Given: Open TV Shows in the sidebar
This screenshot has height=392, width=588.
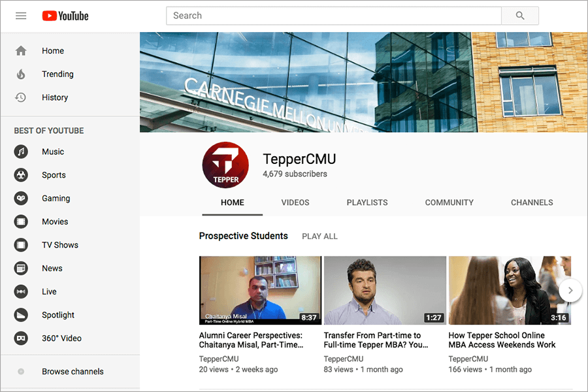Looking at the screenshot, I should coord(60,245).
